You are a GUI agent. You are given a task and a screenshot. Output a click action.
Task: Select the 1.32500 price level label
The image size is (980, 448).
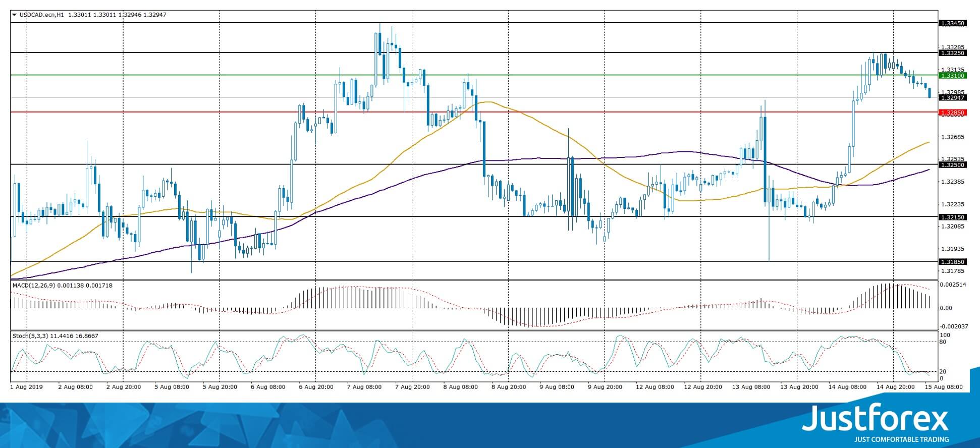tap(952, 165)
